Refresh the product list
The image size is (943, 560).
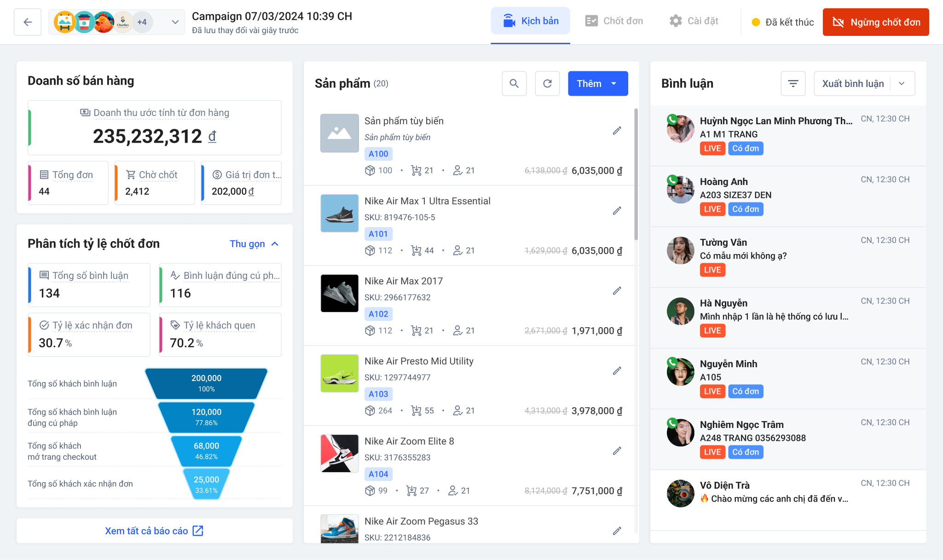(x=547, y=83)
